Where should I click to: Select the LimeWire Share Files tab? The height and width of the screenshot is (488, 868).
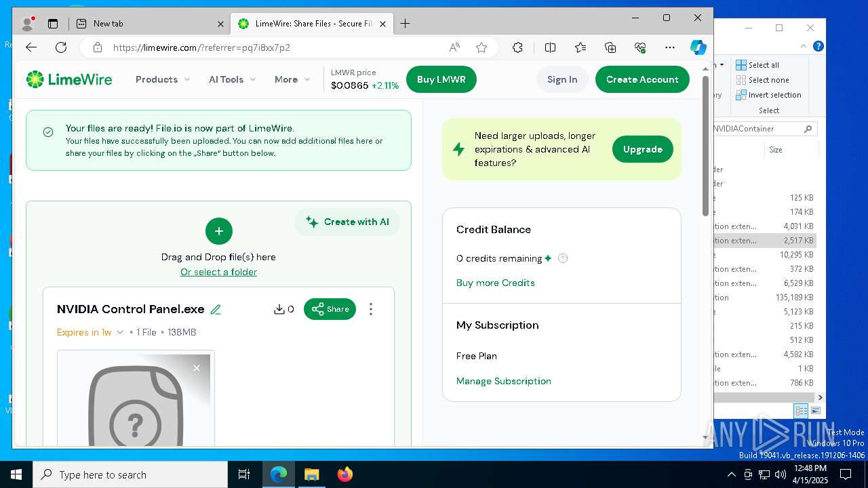click(x=311, y=24)
